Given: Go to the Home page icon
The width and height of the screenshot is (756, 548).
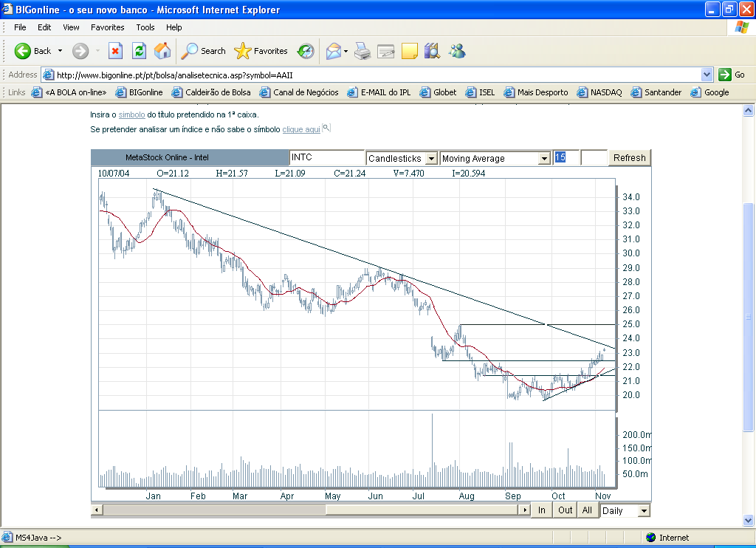Looking at the screenshot, I should coord(162,51).
